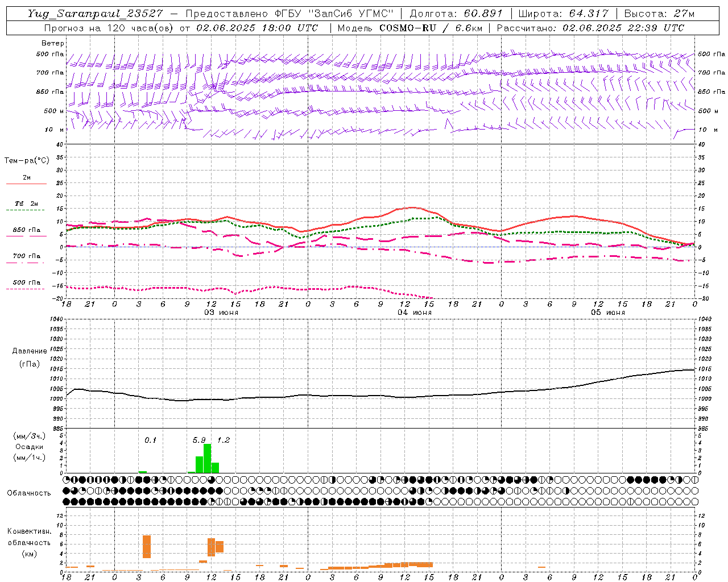Click the Тем-ра(°C) panel label
This screenshot has height=582, width=728.
(27, 161)
